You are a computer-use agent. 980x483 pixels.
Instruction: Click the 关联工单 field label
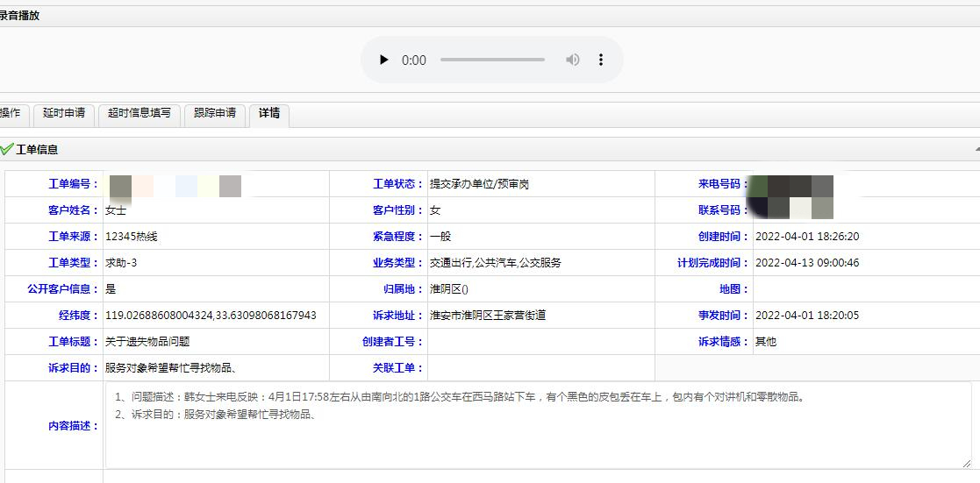[x=397, y=368]
